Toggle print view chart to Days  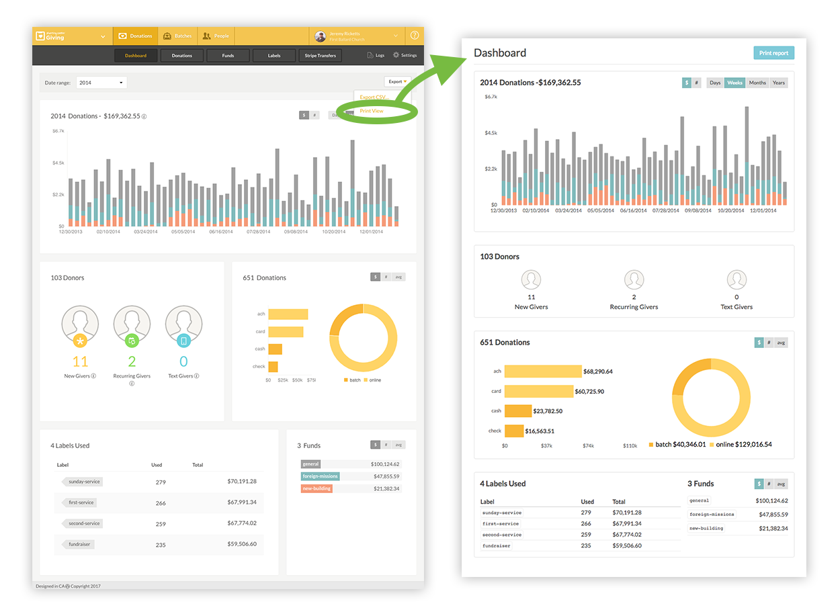715,83
